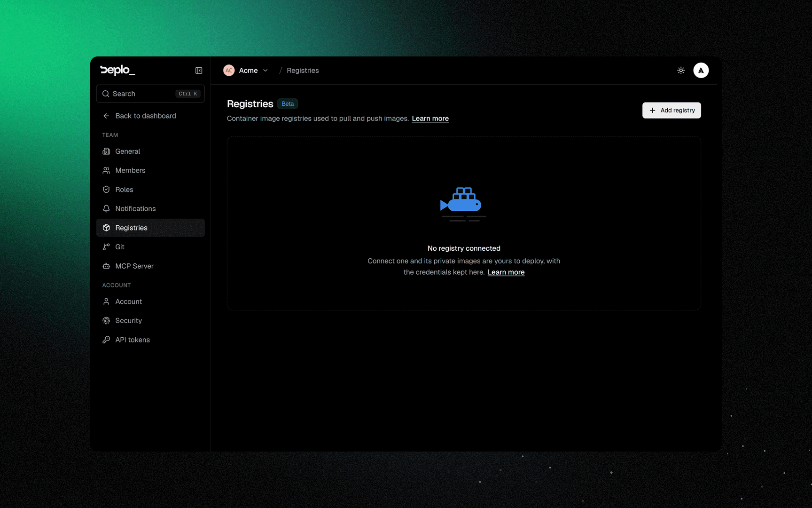Toggle the light/dark theme sun icon

click(x=681, y=71)
